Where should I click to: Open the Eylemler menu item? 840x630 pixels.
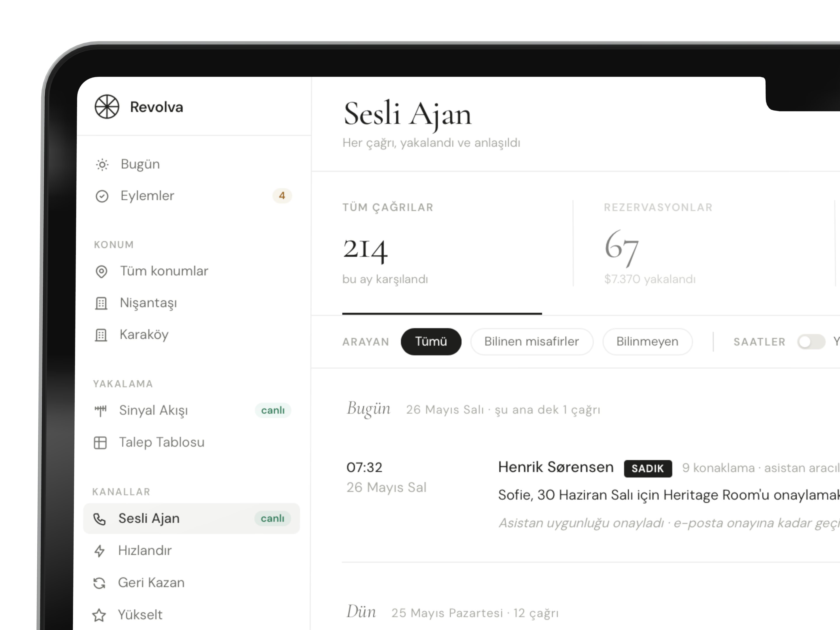147,196
